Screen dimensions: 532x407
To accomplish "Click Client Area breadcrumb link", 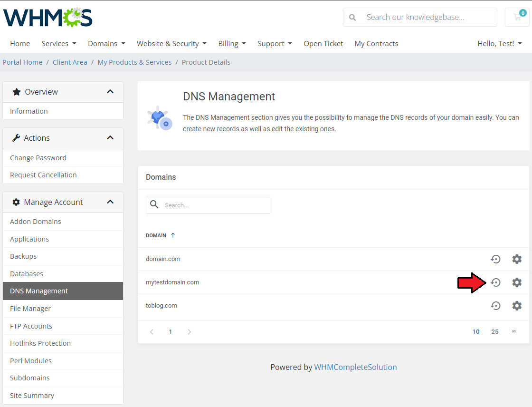I will [70, 62].
